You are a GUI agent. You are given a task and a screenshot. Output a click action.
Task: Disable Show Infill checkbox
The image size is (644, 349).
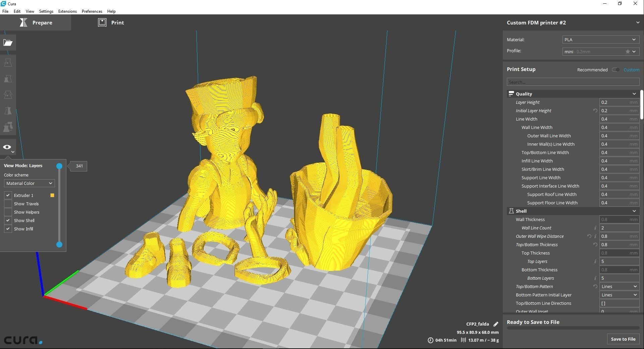click(x=8, y=229)
